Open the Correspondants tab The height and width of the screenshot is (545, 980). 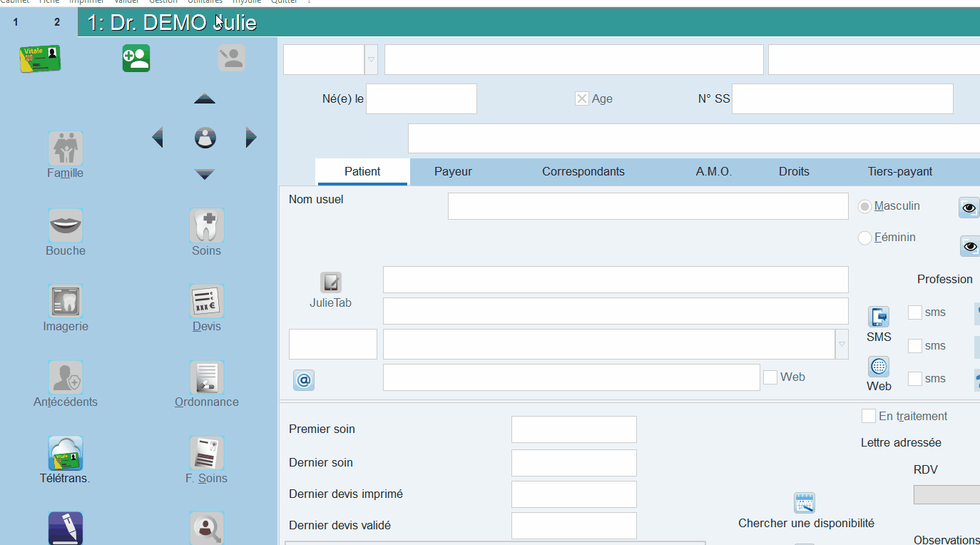coord(583,172)
